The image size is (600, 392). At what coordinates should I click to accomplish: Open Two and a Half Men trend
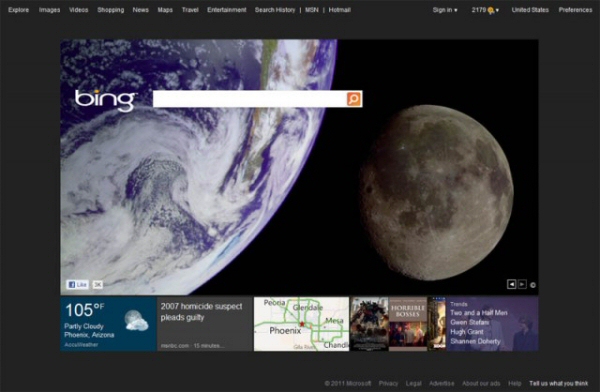tap(479, 313)
